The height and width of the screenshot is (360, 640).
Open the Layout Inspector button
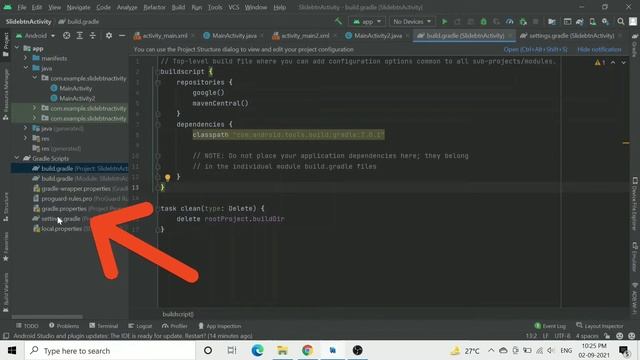point(600,326)
